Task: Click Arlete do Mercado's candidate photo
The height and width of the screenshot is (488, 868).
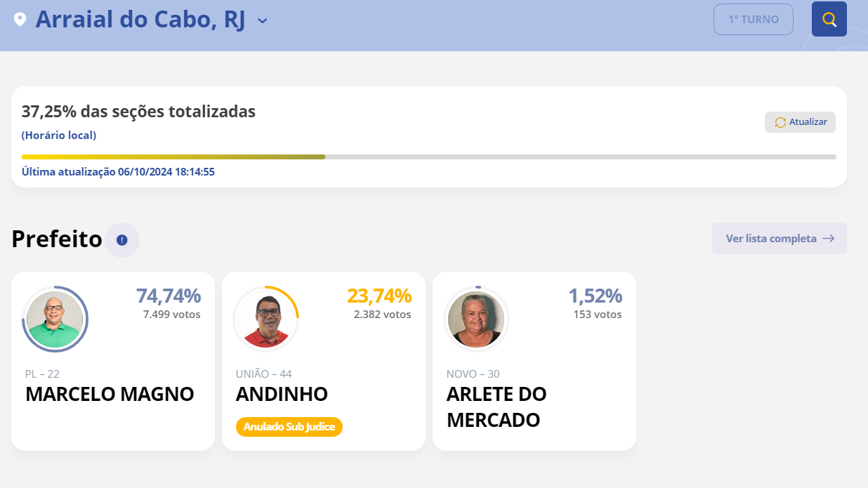Action: (476, 319)
